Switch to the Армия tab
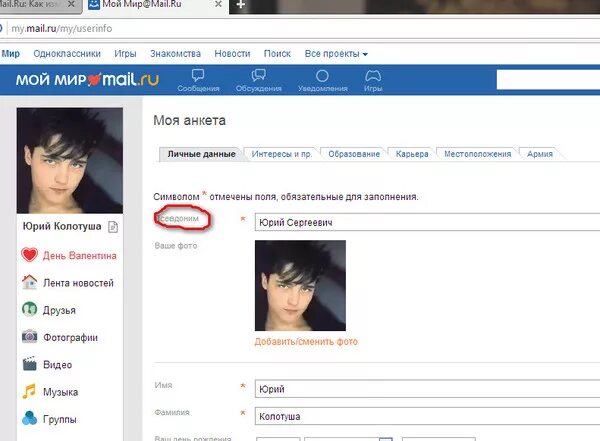 [x=540, y=154]
